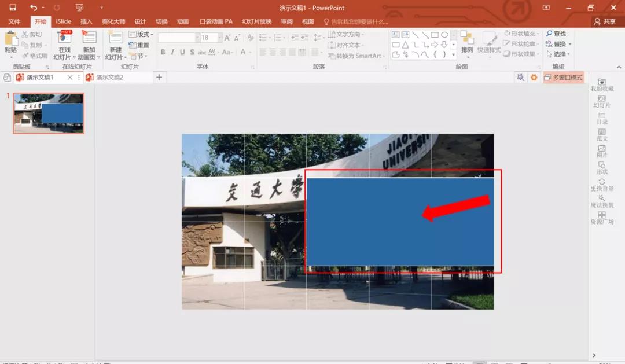Open the 插入 ribbon tab
The height and width of the screenshot is (364, 625).
86,21
